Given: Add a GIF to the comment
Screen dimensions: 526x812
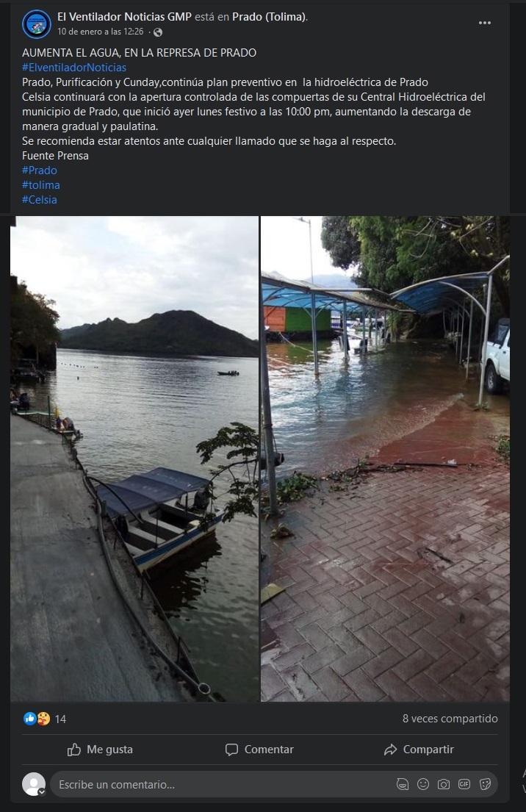Looking at the screenshot, I should pyautogui.click(x=464, y=784).
